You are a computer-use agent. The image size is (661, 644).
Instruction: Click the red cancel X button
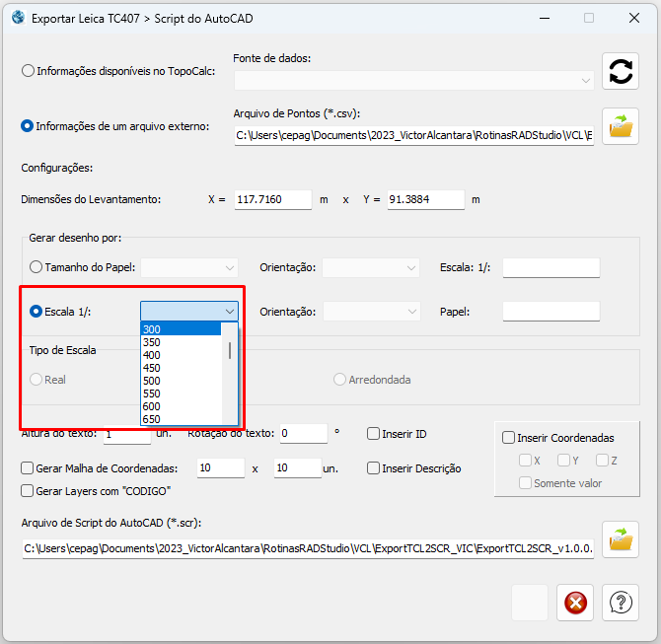click(574, 602)
